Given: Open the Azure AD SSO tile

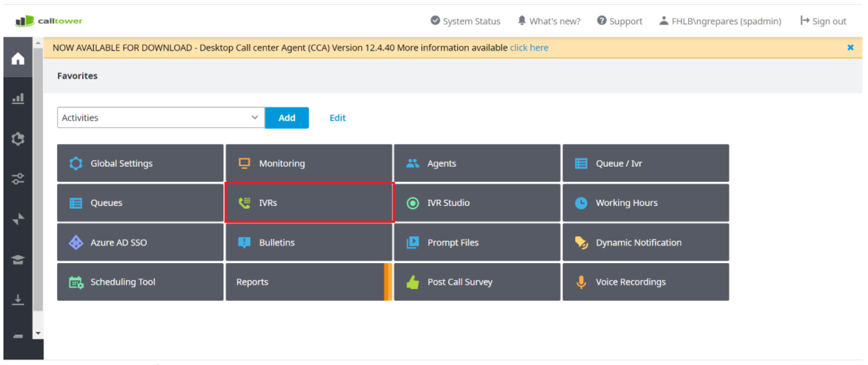Looking at the screenshot, I should [x=140, y=242].
